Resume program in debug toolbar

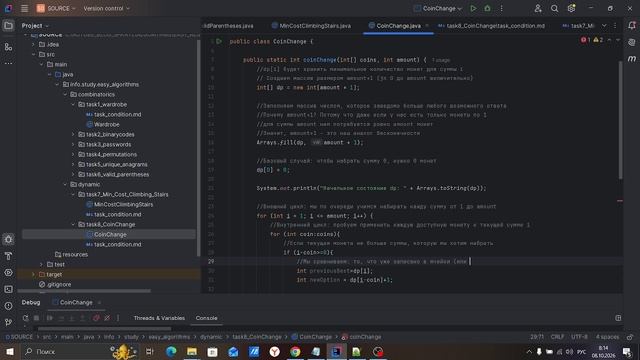50,318
